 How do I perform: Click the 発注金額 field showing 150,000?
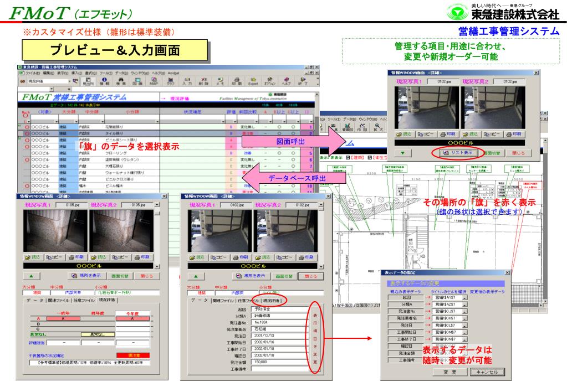click(x=279, y=362)
